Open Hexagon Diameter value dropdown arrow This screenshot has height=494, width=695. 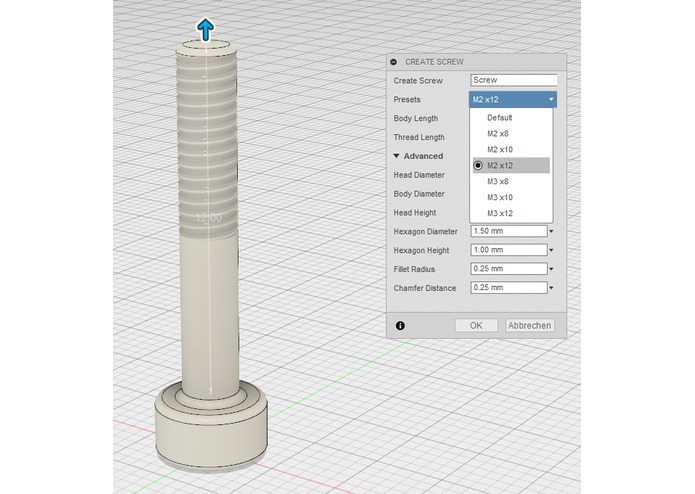pos(551,231)
